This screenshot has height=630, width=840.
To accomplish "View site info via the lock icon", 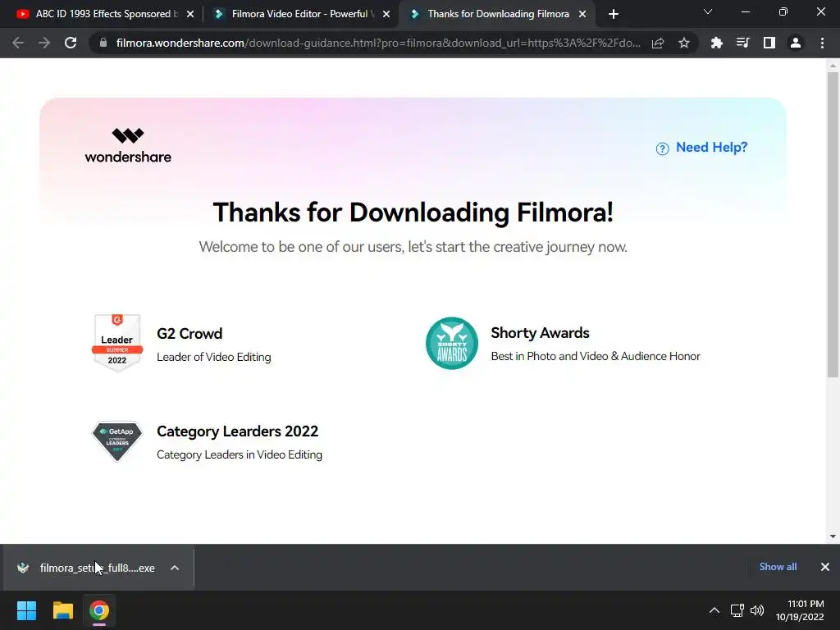I will (103, 43).
